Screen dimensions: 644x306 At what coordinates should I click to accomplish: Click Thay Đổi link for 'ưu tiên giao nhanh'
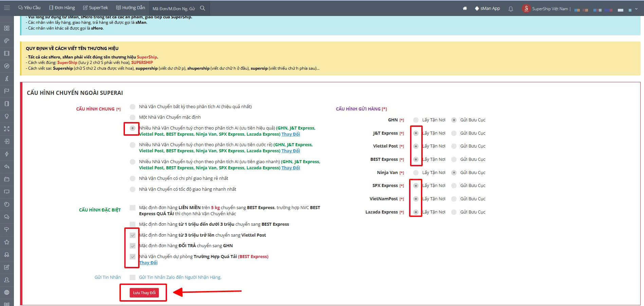point(291,168)
